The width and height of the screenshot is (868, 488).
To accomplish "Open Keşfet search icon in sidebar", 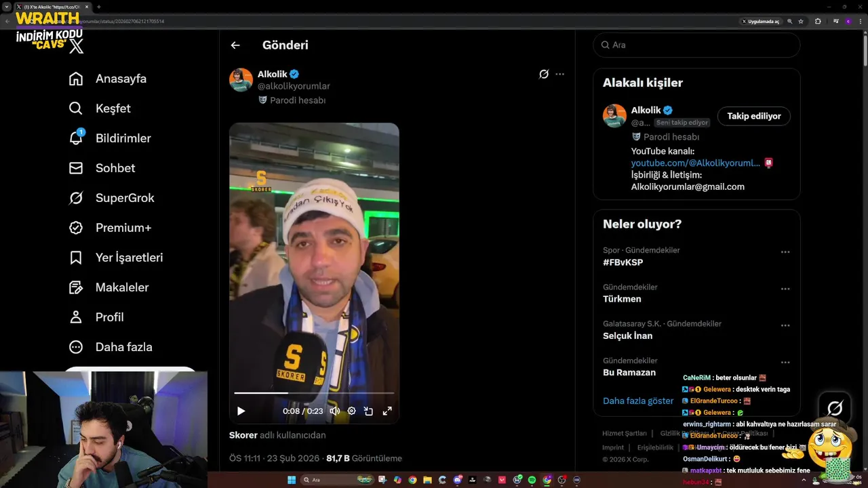I will (x=76, y=108).
